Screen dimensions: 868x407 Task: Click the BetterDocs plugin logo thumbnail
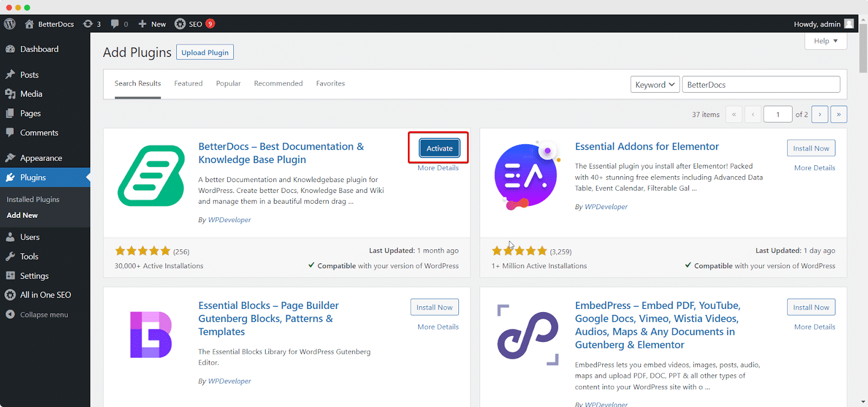151,176
